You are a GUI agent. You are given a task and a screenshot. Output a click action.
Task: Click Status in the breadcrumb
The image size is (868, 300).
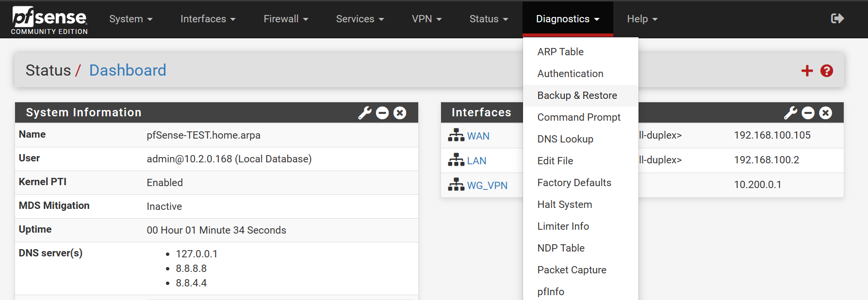48,70
